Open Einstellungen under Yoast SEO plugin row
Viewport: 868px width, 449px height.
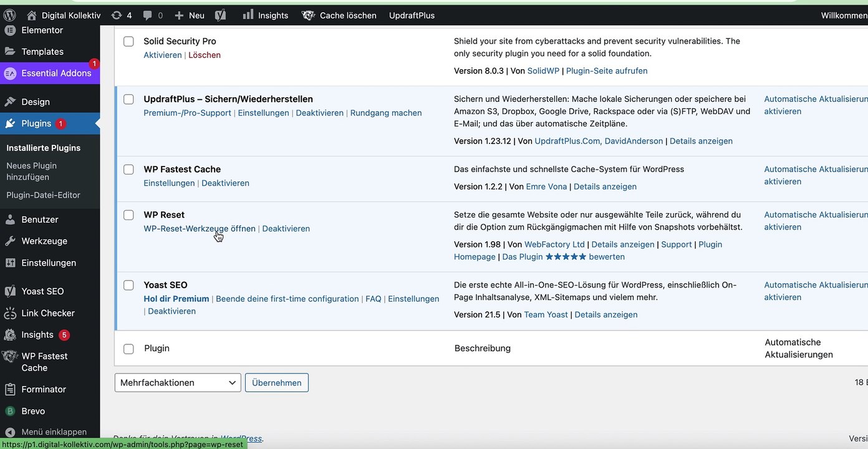click(x=413, y=299)
